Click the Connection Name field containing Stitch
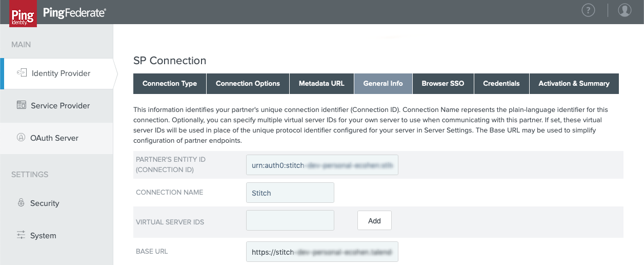 (290, 193)
